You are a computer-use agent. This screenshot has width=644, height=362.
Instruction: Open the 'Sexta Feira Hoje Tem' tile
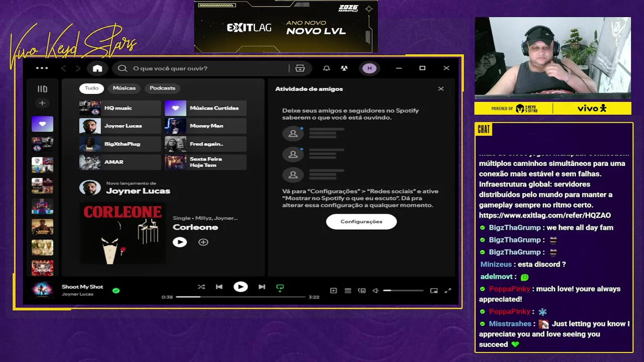pos(206,162)
